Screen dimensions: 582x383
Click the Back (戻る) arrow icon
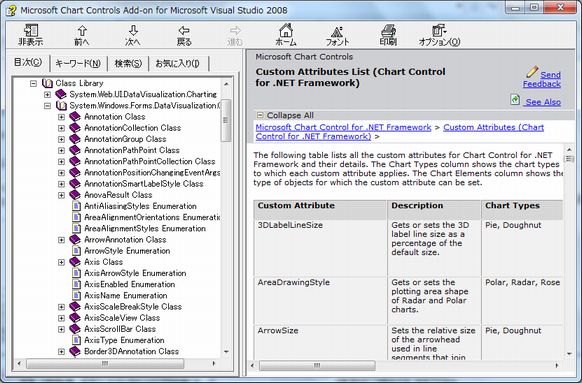[184, 31]
